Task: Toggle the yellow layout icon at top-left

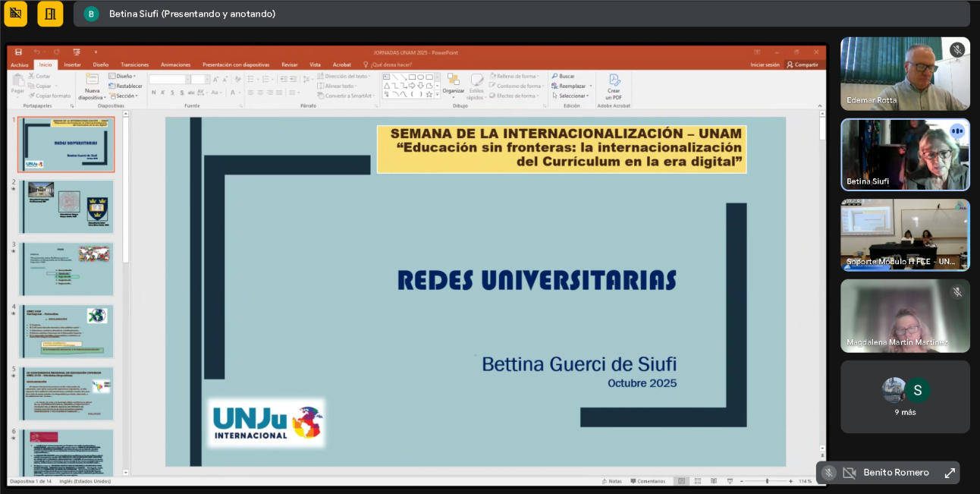Action: [15, 14]
